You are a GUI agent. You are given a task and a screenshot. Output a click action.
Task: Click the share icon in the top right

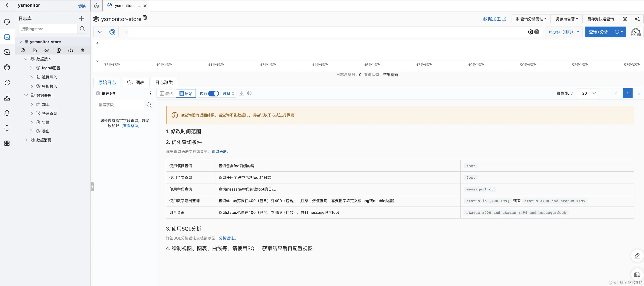click(637, 19)
